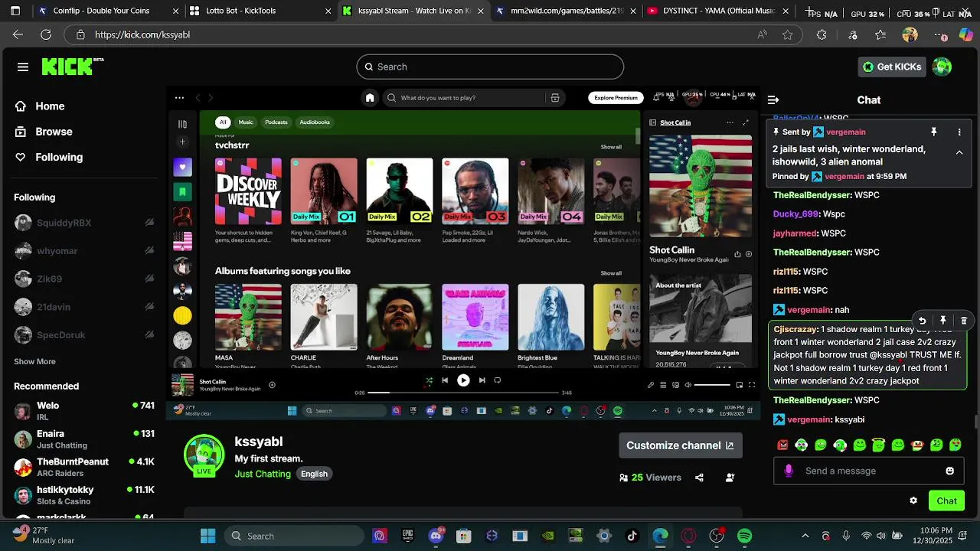
Task: Select the Music filter in Spotify
Action: pyautogui.click(x=246, y=122)
